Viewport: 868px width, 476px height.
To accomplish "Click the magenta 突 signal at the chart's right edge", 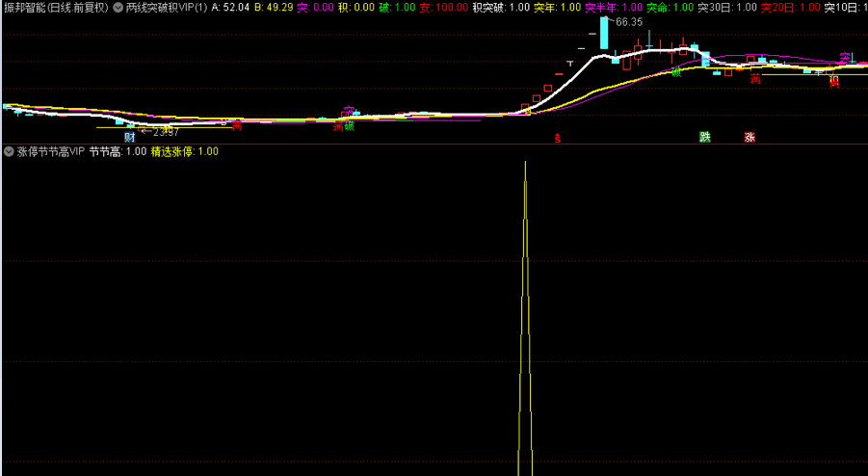I will tap(845, 57).
